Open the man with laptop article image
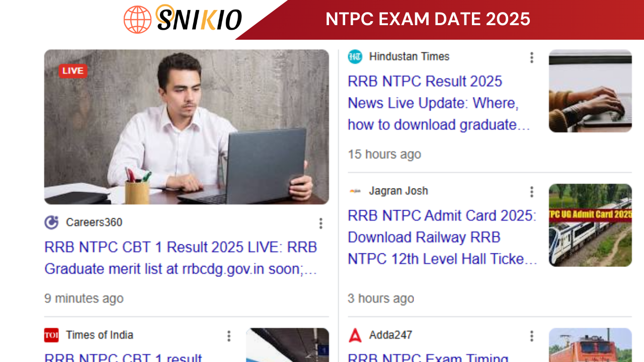 point(187,127)
